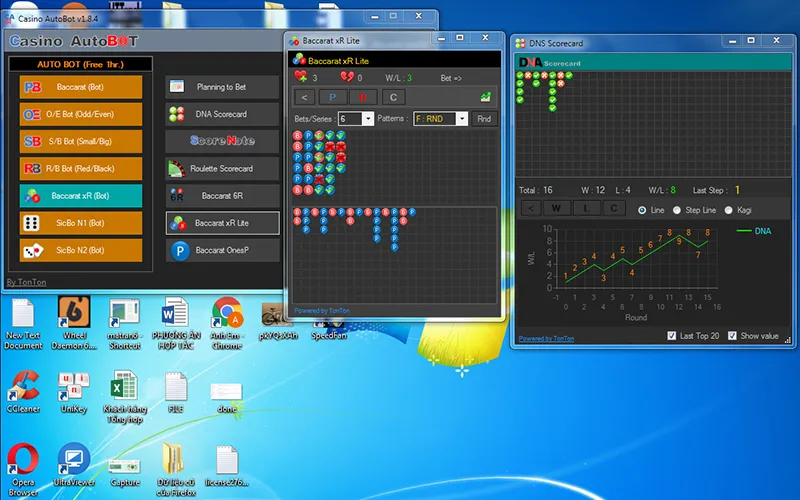This screenshot has height=500, width=800.
Task: Open the Patterns dropdown showing F : RND
Action: coord(462,119)
